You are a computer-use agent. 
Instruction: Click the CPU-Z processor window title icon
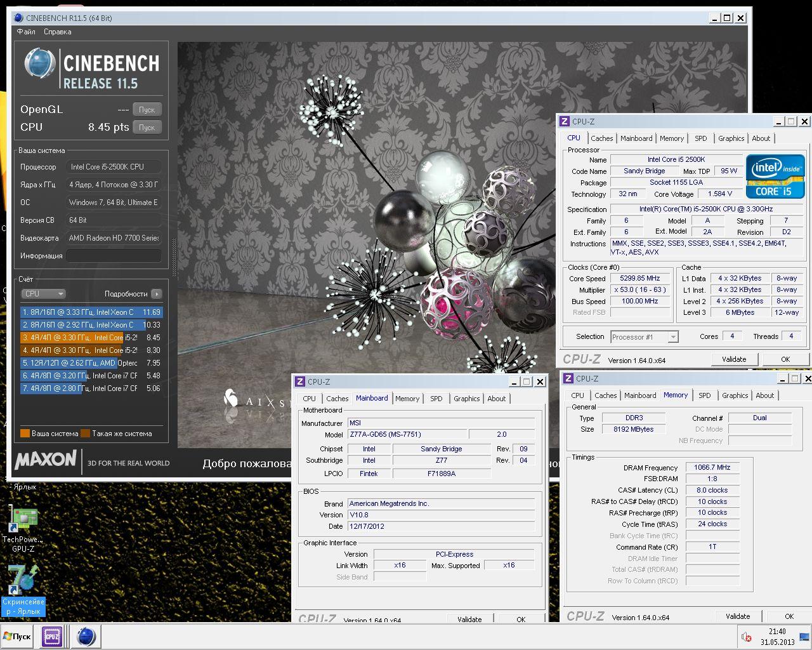[x=565, y=121]
